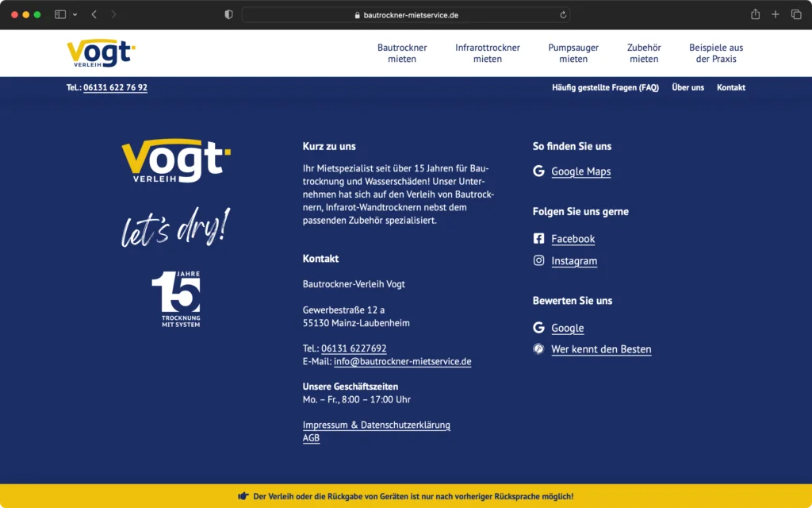This screenshot has width=812, height=508.
Task: Click the text Bautrockner-Verleih Vogt
Action: (x=354, y=284)
